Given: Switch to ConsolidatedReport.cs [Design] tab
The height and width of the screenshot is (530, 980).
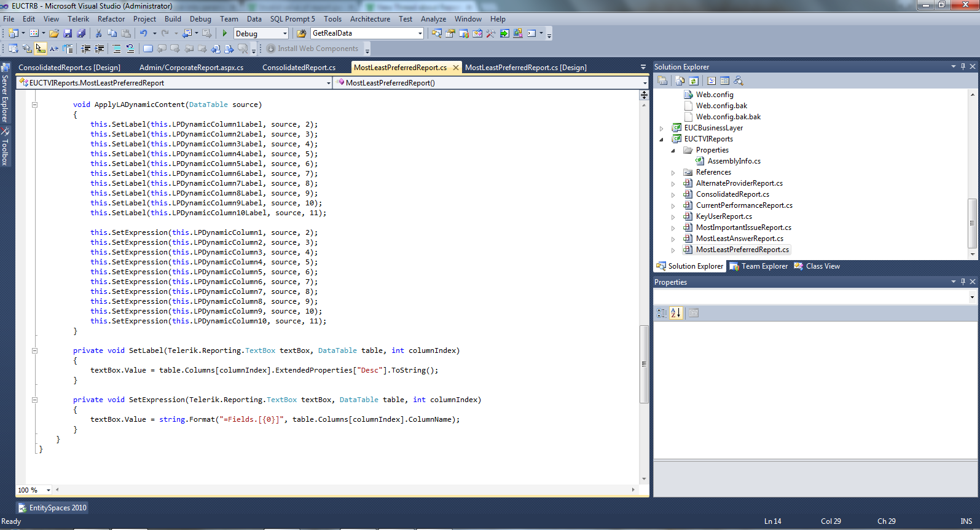Looking at the screenshot, I should (x=69, y=68).
